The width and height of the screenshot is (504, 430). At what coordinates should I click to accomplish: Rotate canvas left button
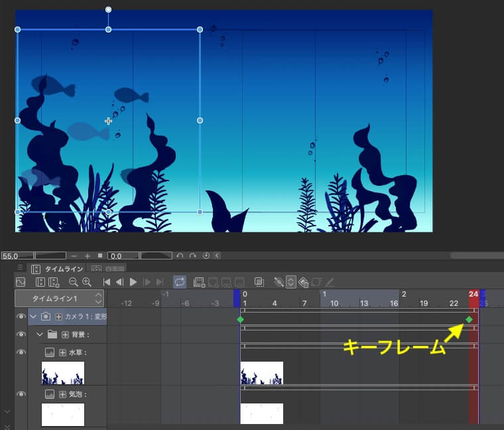tap(180, 255)
